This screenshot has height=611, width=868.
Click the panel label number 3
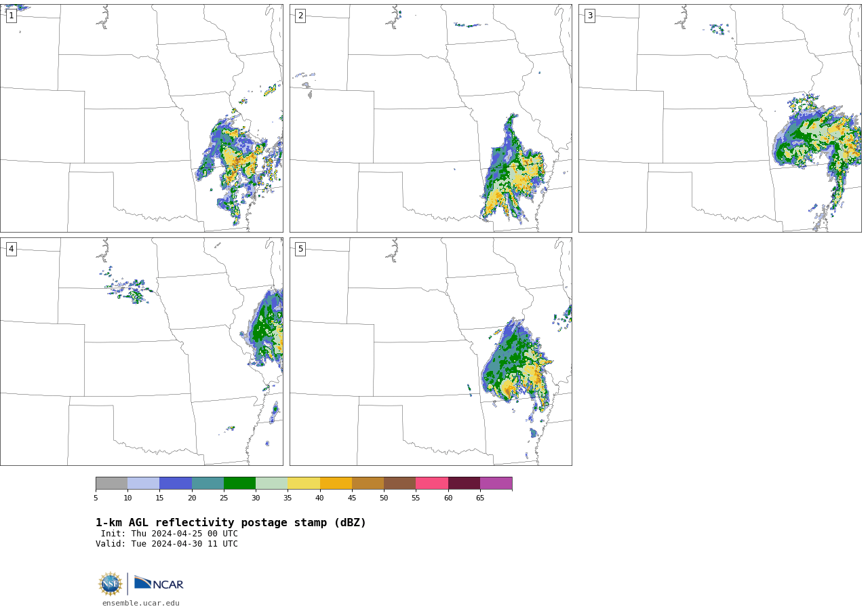[590, 16]
